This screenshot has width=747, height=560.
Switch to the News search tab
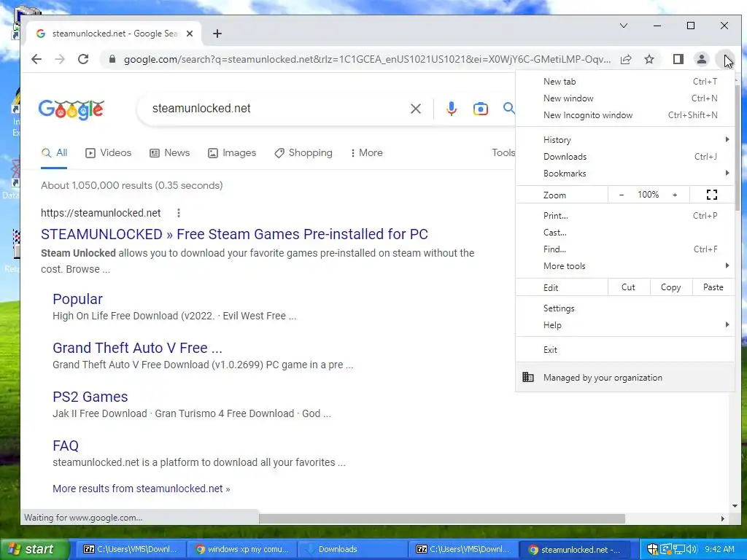click(x=169, y=153)
